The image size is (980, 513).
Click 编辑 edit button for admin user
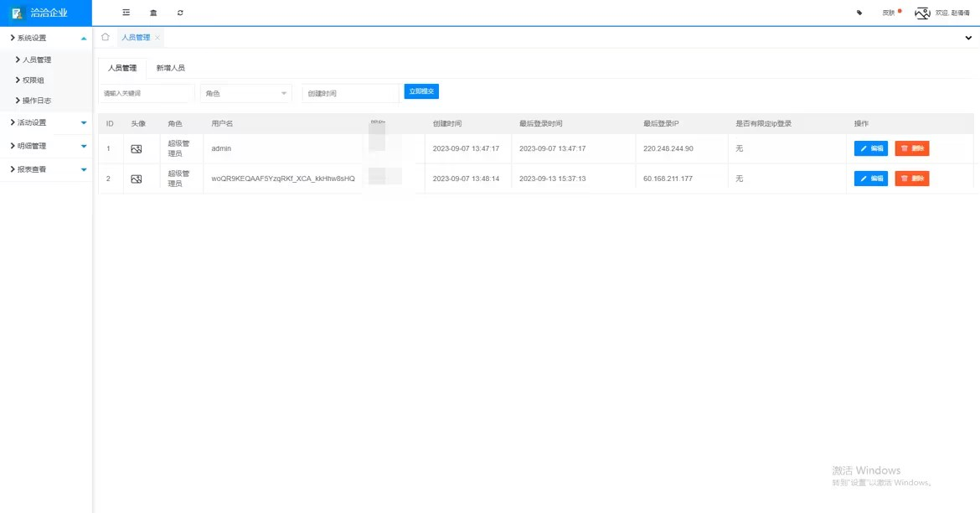pos(870,148)
